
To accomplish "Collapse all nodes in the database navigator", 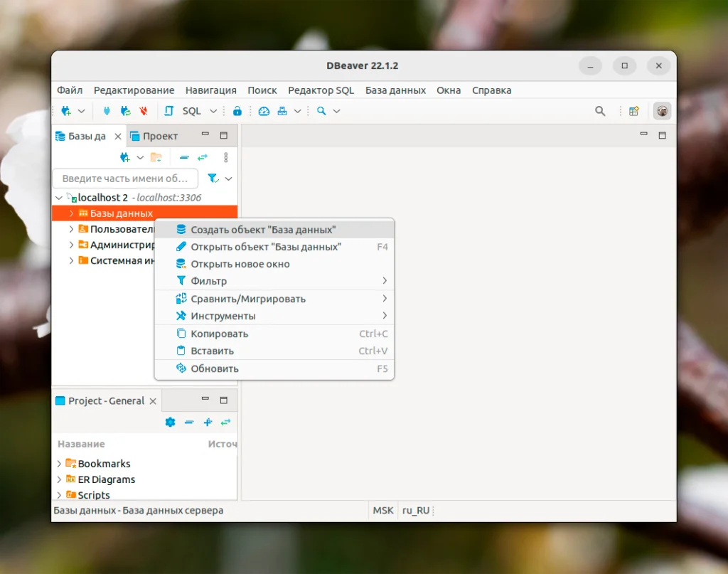I will point(184,157).
